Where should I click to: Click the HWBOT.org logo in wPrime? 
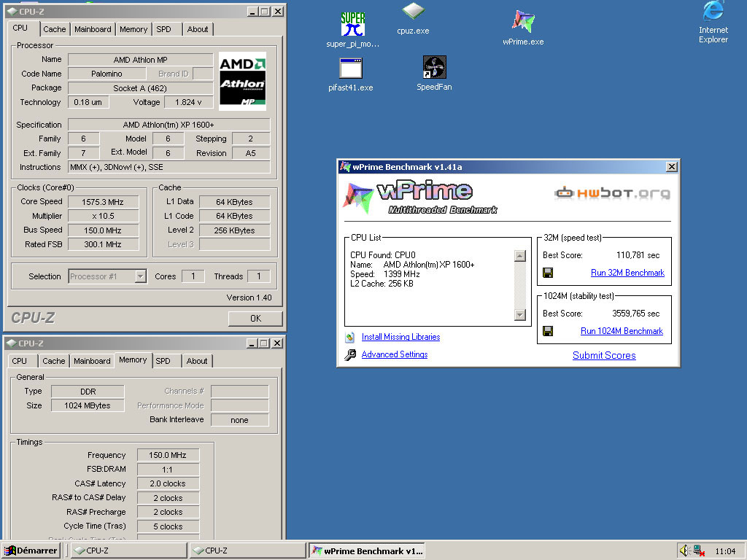click(x=612, y=192)
